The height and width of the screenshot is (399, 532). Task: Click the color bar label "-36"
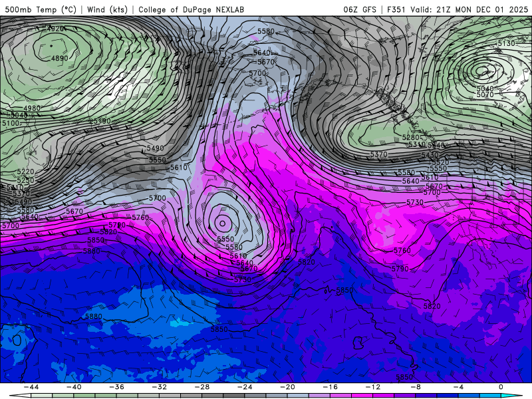pos(116,387)
